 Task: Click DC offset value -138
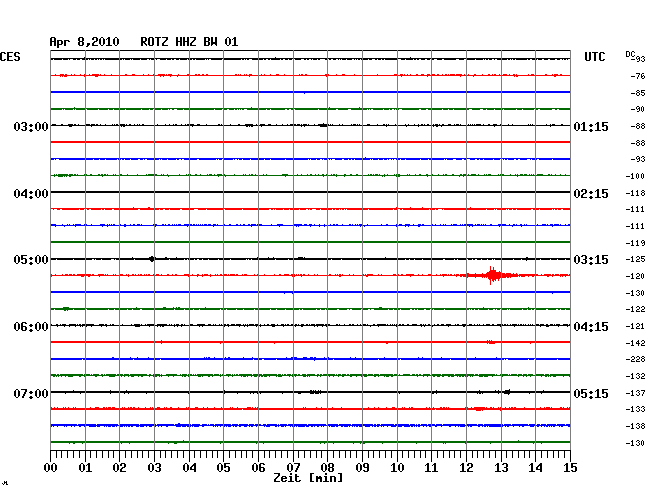[x=635, y=426]
